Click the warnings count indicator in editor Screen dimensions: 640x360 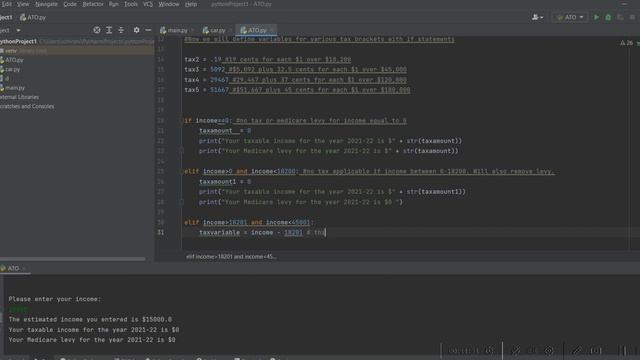pyautogui.click(x=627, y=43)
